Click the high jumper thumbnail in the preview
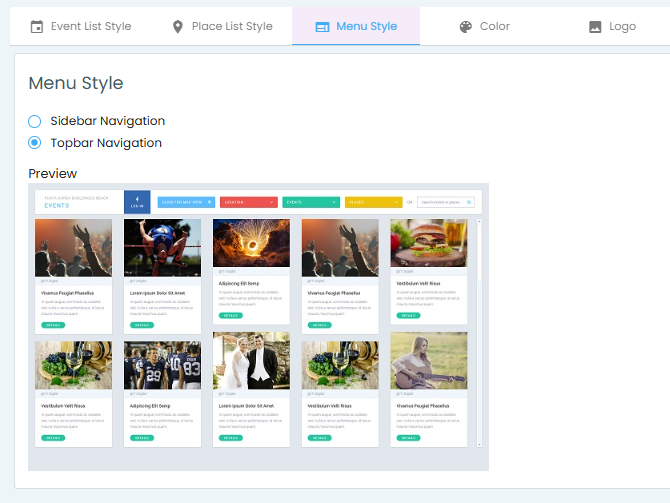The image size is (670, 503). coord(162,248)
